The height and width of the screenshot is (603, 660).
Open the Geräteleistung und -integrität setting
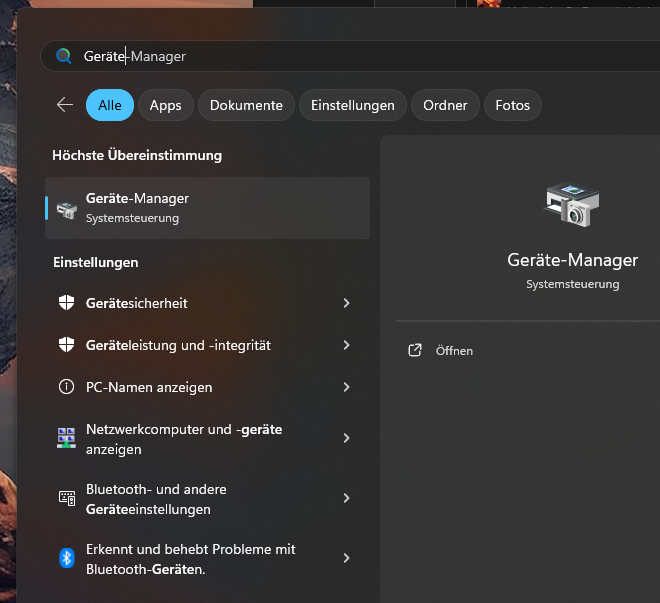pyautogui.click(x=178, y=345)
